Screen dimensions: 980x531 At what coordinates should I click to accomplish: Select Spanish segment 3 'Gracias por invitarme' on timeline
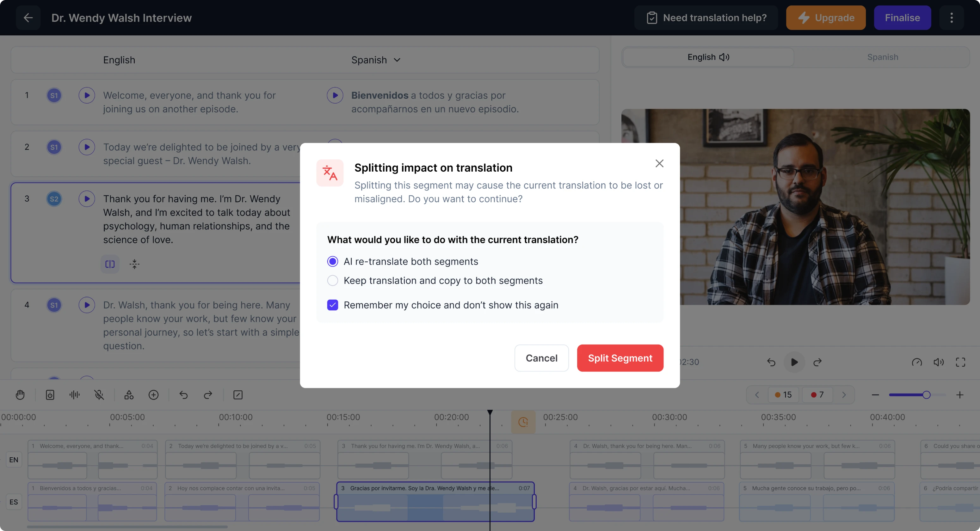point(435,502)
